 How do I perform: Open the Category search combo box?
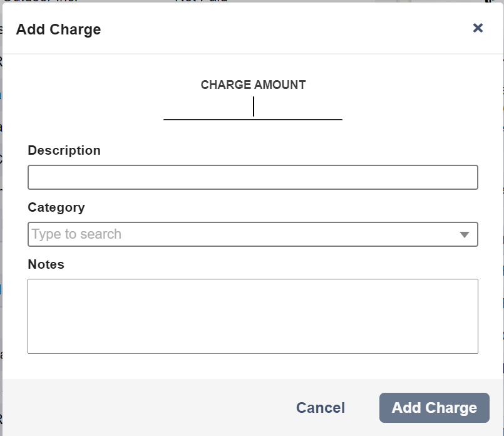[x=253, y=234]
